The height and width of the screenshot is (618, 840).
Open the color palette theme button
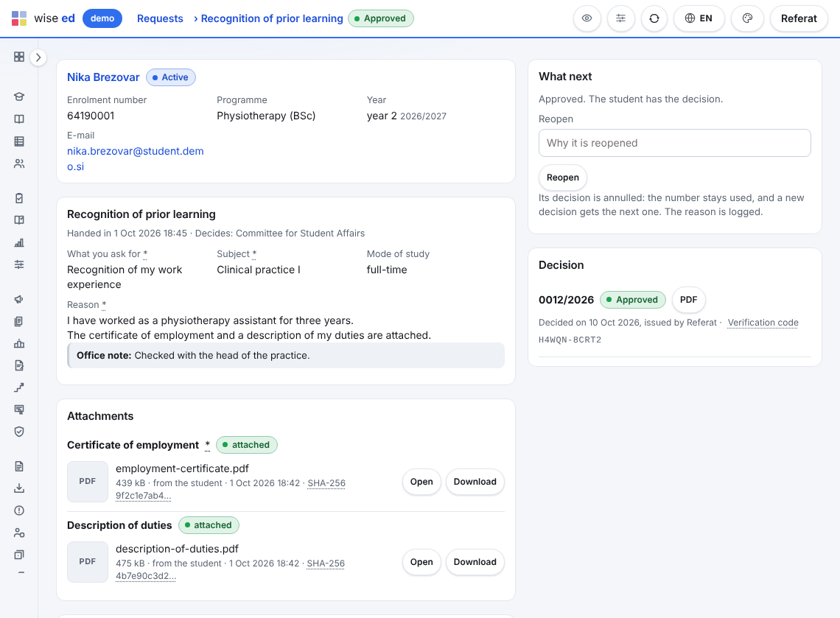[x=747, y=18]
